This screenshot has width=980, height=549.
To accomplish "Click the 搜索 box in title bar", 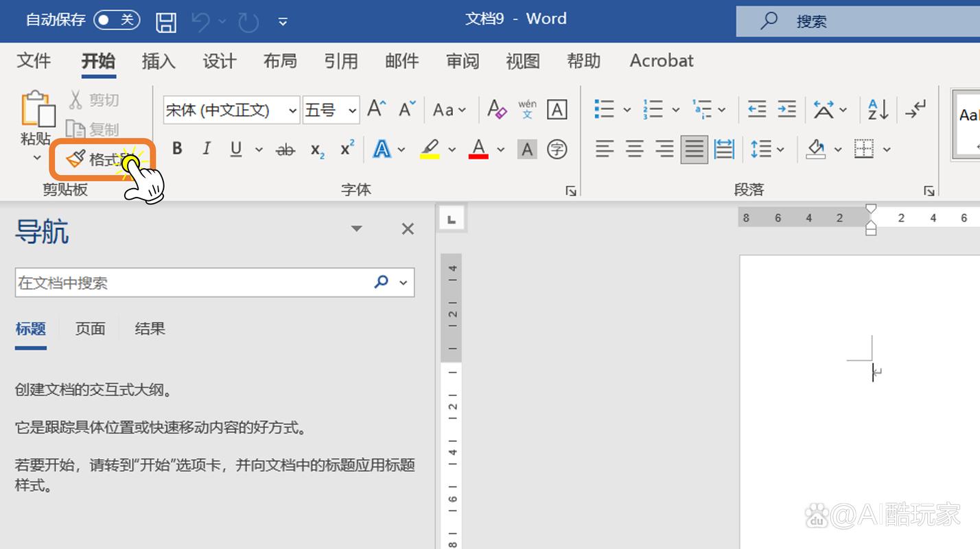I will (858, 21).
